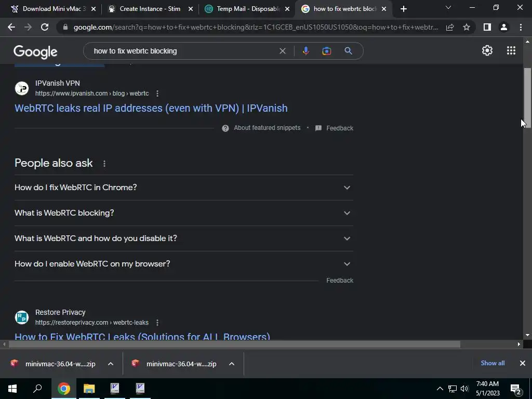Screen dimensions: 532x399
Task: Click the IPVanish VPN site favicon
Action: pyautogui.click(x=22, y=88)
